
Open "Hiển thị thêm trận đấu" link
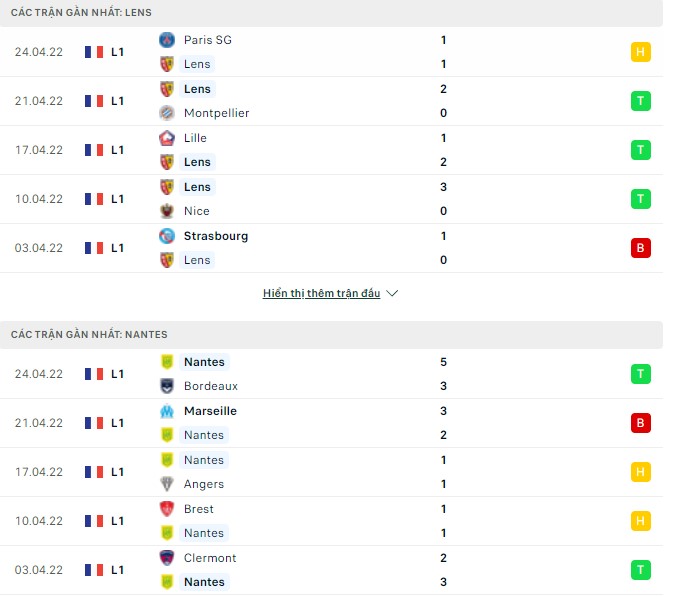(321, 294)
